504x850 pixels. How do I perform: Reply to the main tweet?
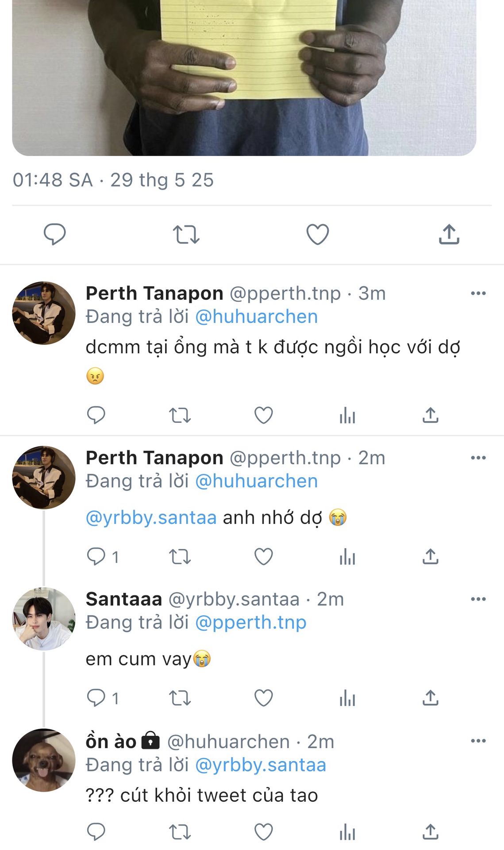[x=54, y=234]
